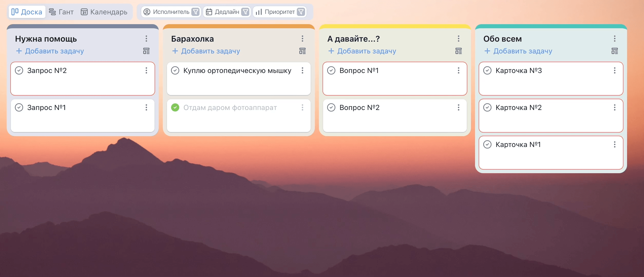Open the Исполнитель filter funnel icon
This screenshot has width=644, height=277.
click(x=196, y=12)
